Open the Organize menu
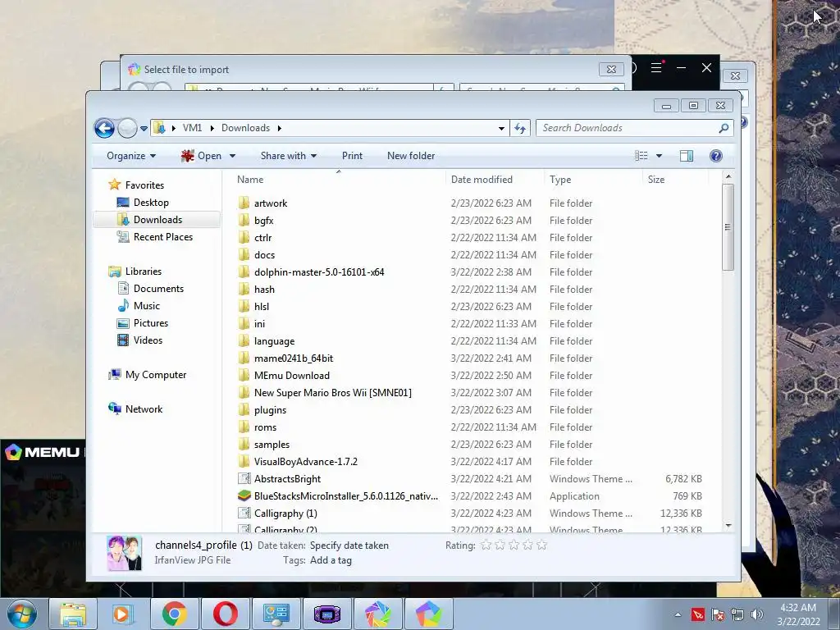This screenshot has height=630, width=840. (x=130, y=156)
